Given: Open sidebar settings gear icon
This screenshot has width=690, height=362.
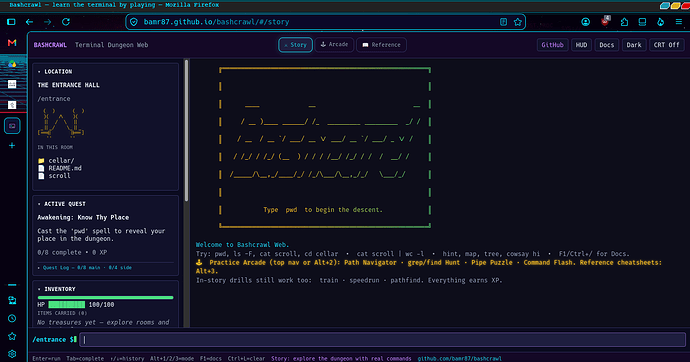Looking at the screenshot, I should (12, 354).
